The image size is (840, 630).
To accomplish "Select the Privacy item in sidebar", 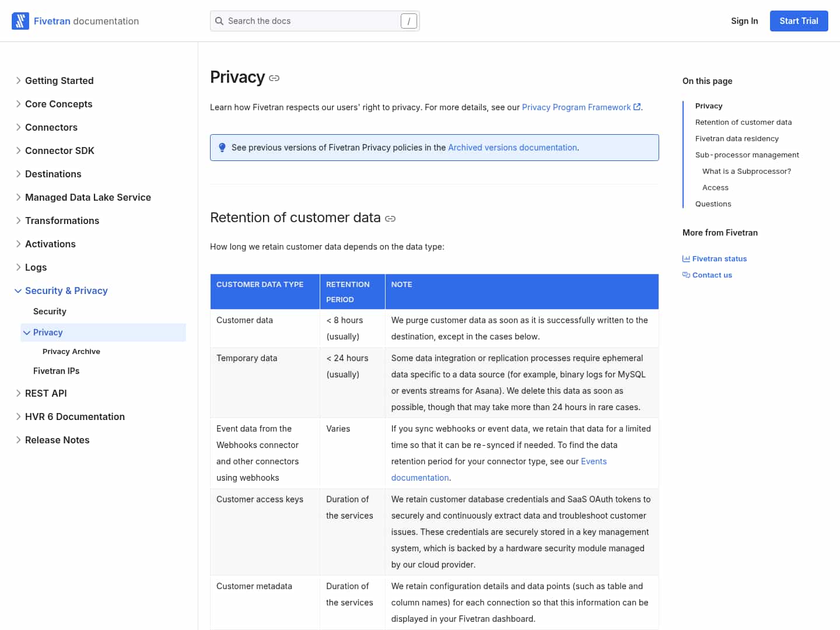I will [103, 332].
